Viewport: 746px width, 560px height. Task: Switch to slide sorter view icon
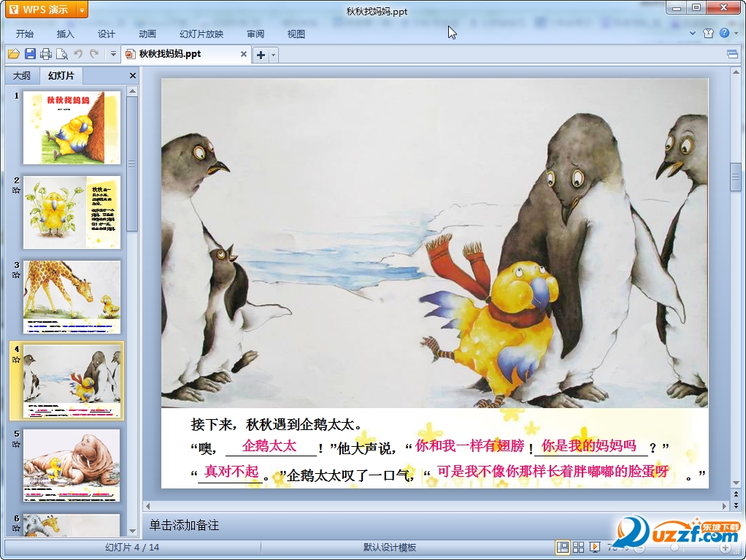(x=579, y=547)
